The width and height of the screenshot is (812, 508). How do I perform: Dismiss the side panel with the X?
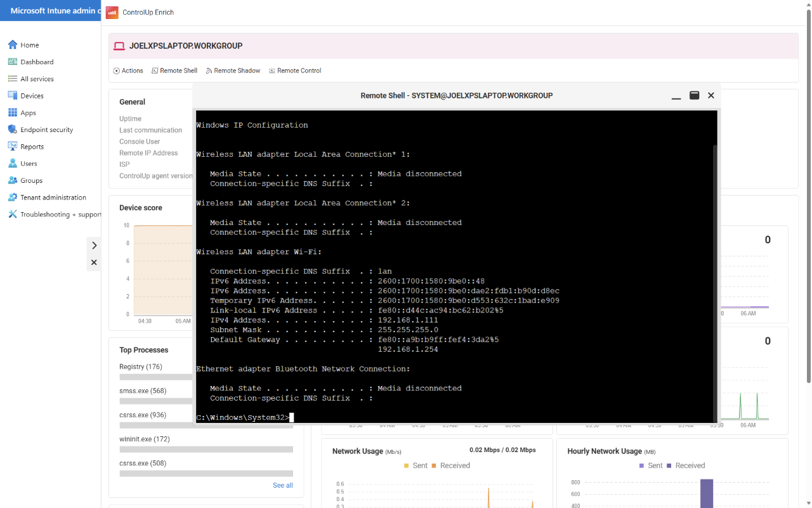(94, 262)
